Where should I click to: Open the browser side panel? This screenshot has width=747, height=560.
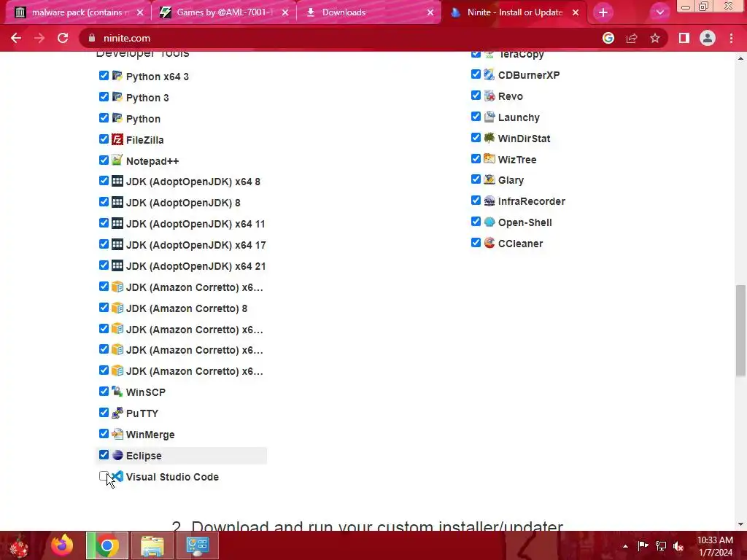pos(684,38)
